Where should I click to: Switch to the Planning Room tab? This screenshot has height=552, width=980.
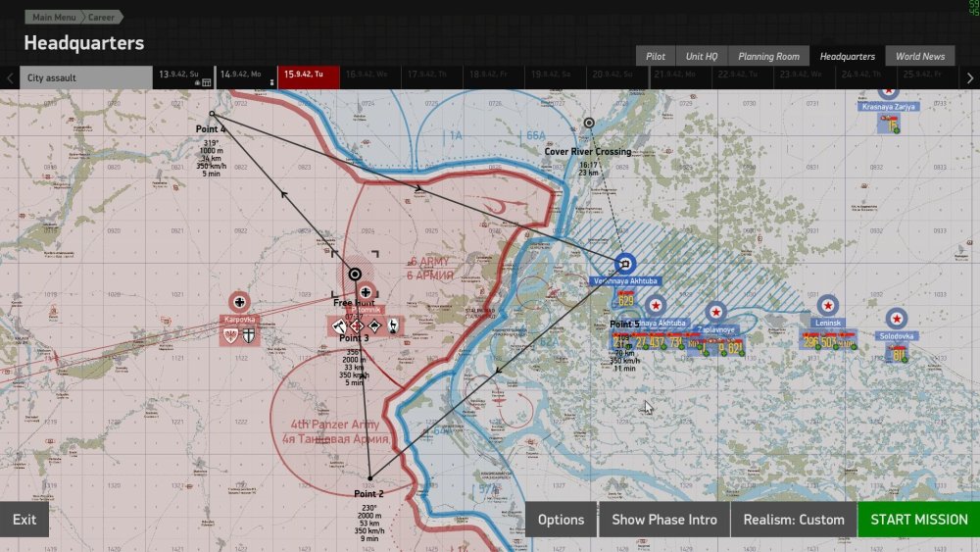coord(768,56)
